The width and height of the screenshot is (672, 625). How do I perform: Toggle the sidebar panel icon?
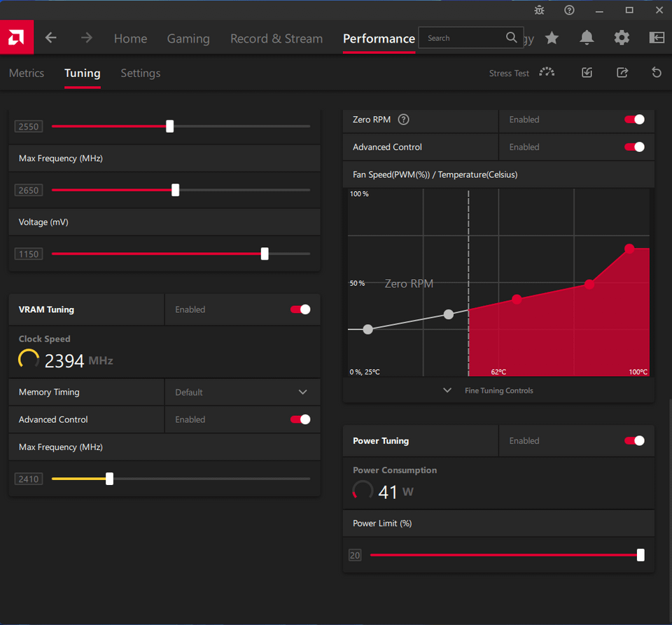657,38
